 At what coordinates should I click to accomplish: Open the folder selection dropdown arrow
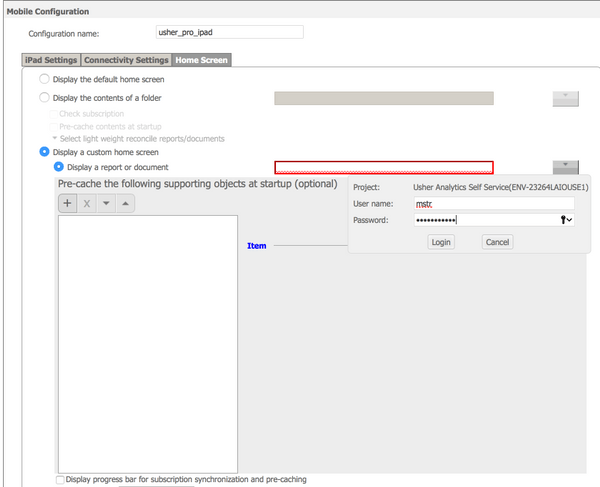(x=566, y=99)
